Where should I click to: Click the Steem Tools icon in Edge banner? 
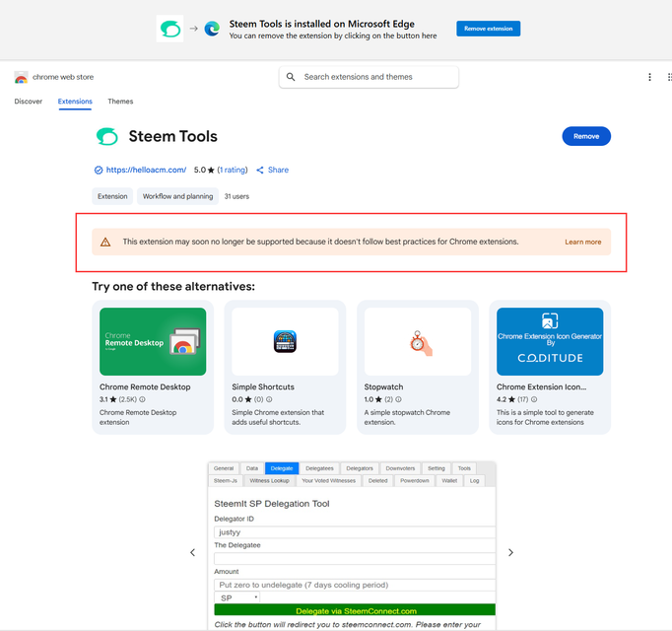pyautogui.click(x=169, y=29)
